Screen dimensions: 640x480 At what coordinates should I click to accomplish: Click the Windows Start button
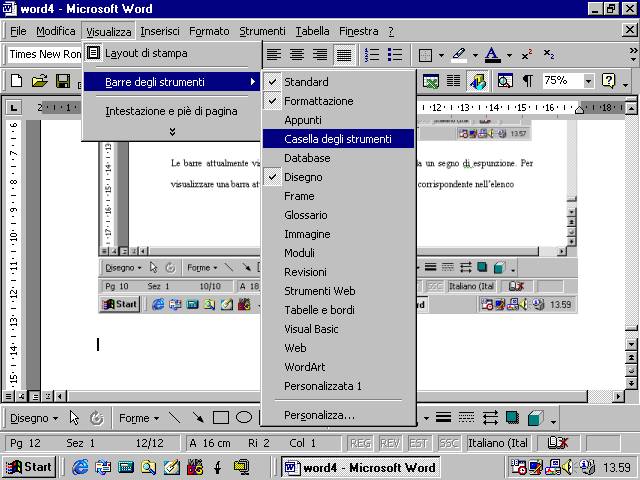[x=29, y=467]
